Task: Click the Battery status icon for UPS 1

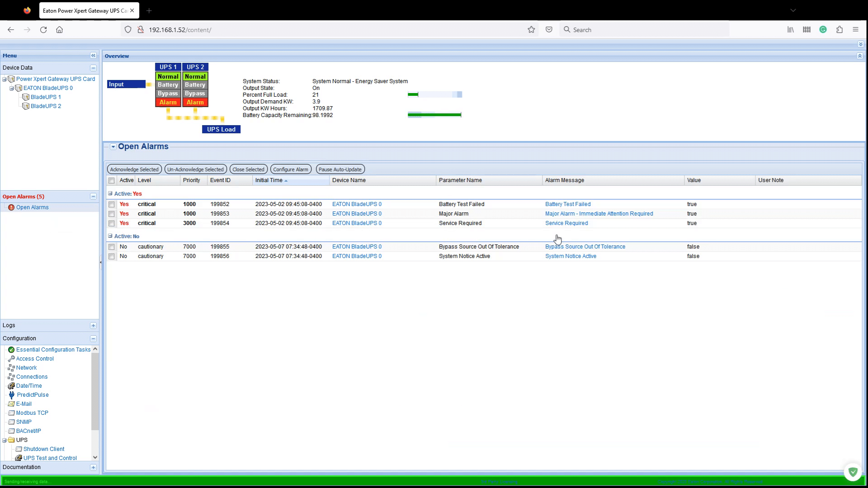Action: [168, 84]
